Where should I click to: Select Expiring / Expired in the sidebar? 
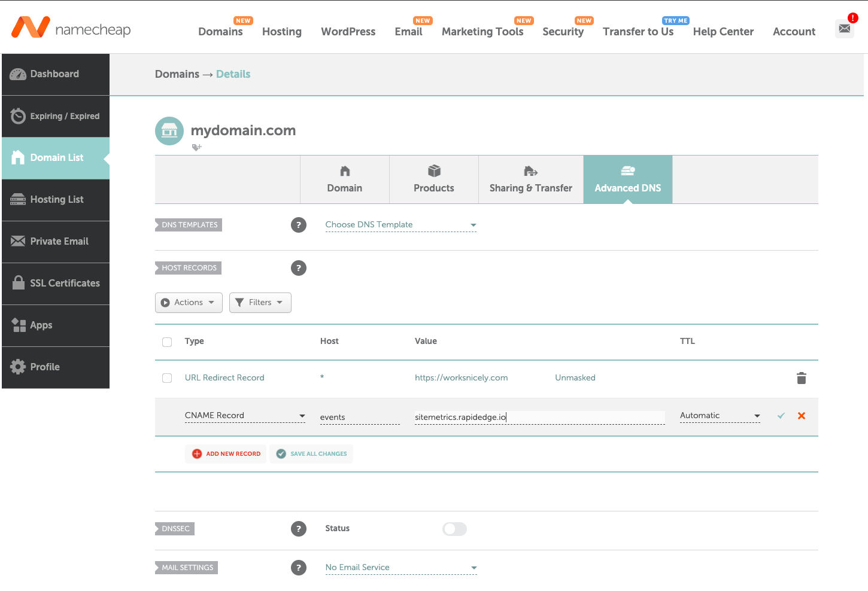pos(56,116)
